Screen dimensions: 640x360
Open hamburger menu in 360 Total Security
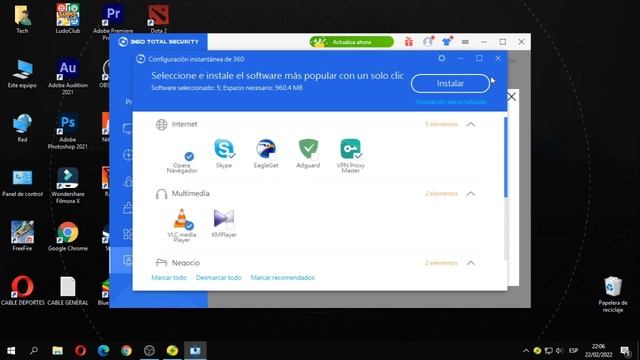tap(465, 42)
